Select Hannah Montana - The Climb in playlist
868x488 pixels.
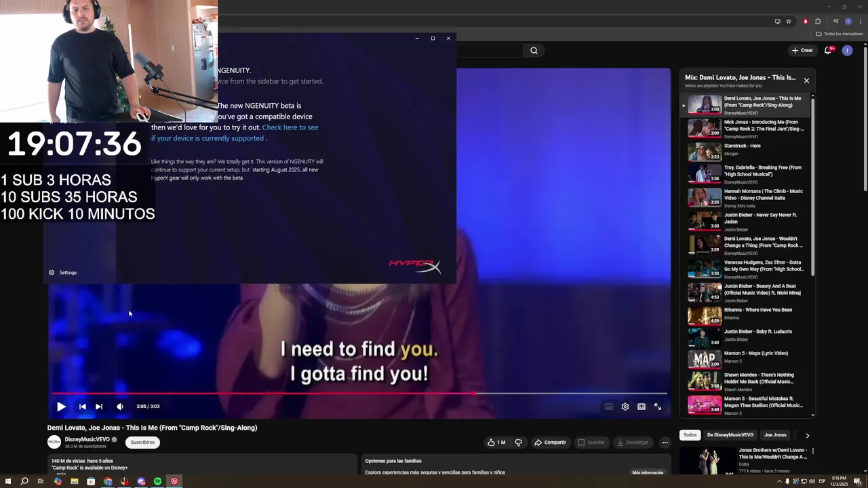pyautogui.click(x=746, y=198)
